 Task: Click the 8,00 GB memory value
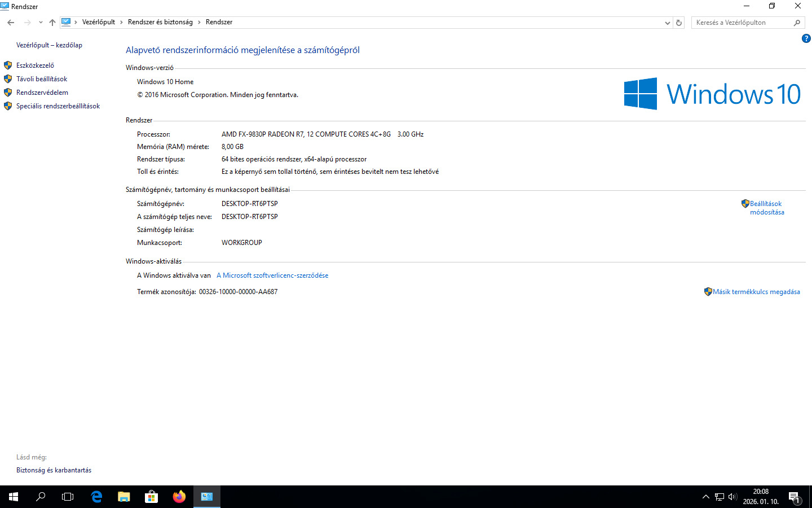tap(232, 147)
